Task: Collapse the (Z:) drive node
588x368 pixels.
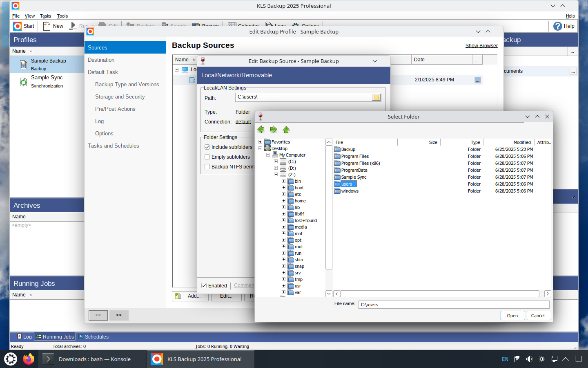Action: click(276, 175)
